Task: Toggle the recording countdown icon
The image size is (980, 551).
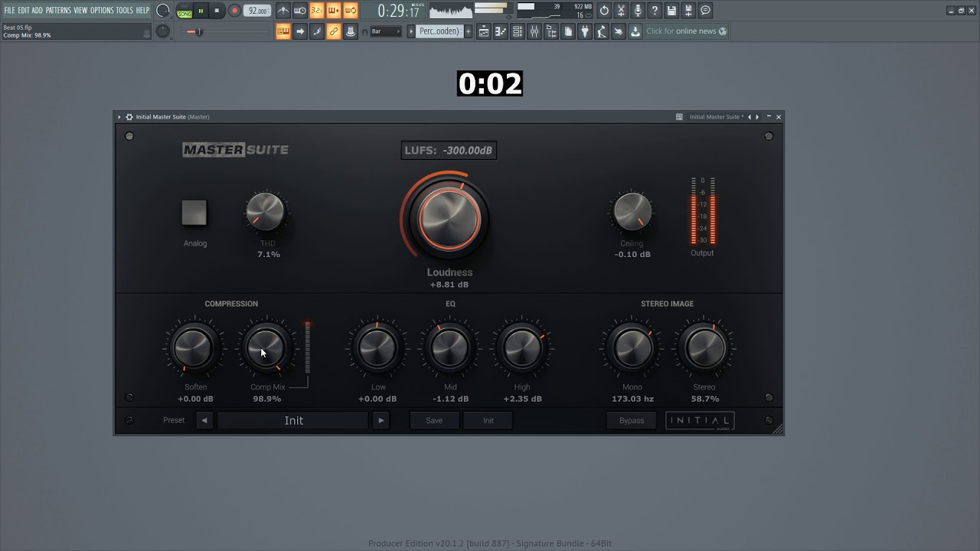Action: point(317,11)
